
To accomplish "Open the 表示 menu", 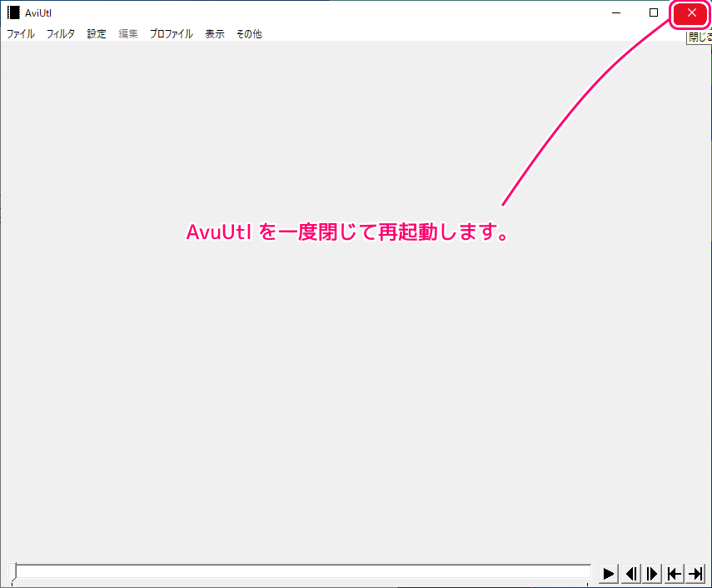I will [x=214, y=34].
